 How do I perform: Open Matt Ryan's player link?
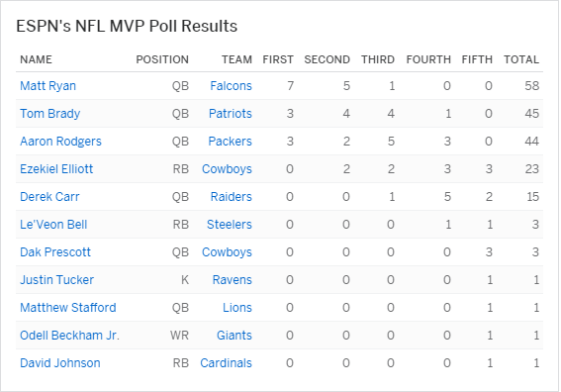(47, 86)
